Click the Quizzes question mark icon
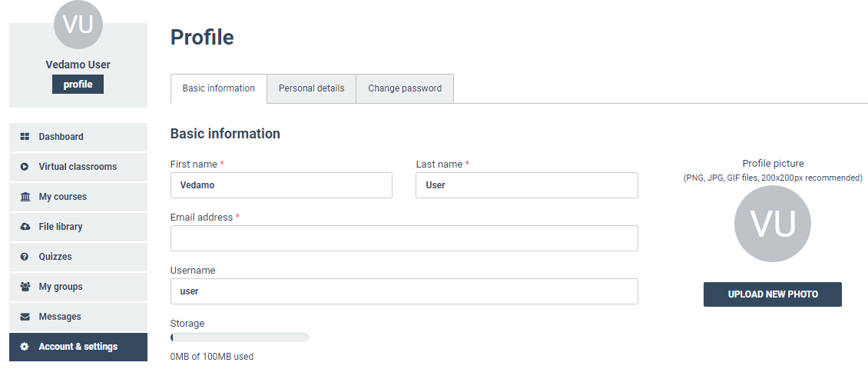This screenshot has width=868, height=379. click(25, 257)
